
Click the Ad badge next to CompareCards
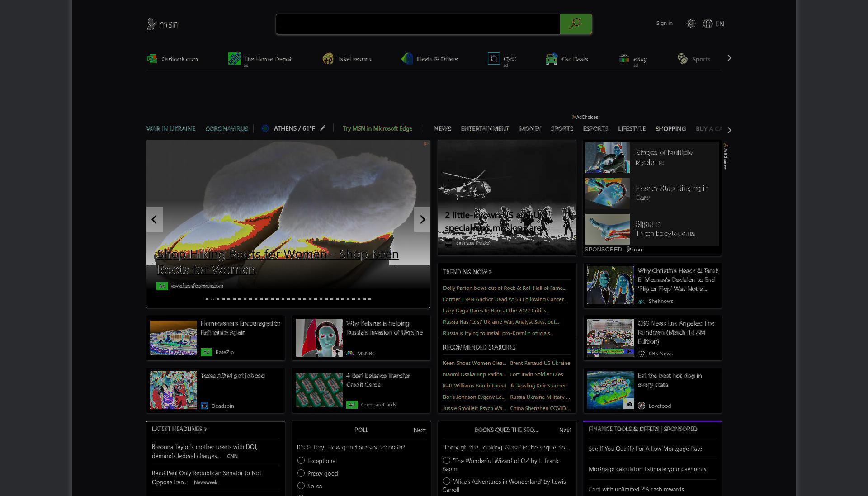[x=352, y=404]
